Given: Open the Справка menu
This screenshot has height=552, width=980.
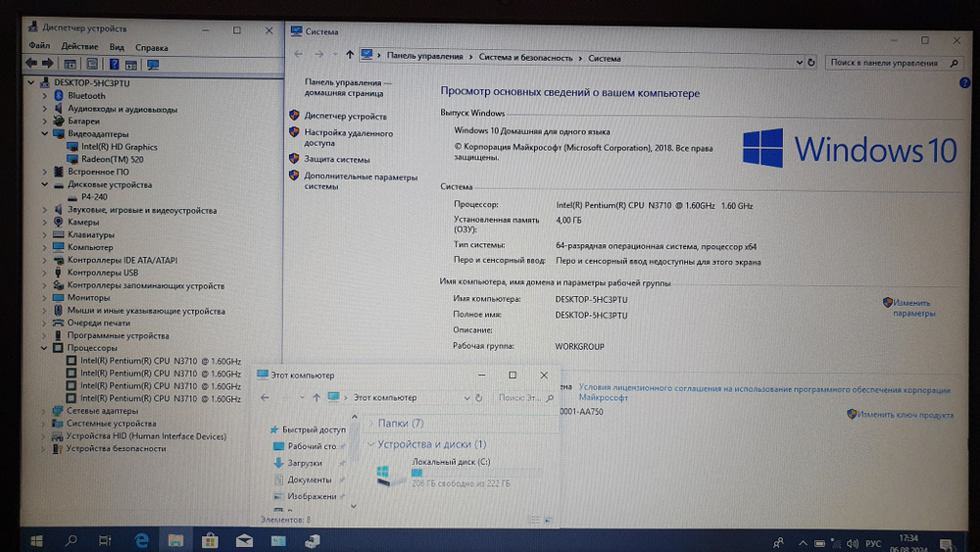Looking at the screenshot, I should coord(151,47).
